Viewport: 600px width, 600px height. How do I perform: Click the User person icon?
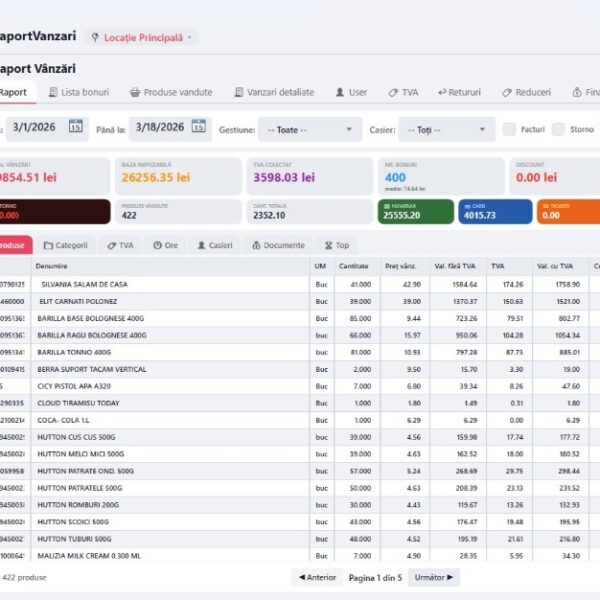tap(340, 92)
